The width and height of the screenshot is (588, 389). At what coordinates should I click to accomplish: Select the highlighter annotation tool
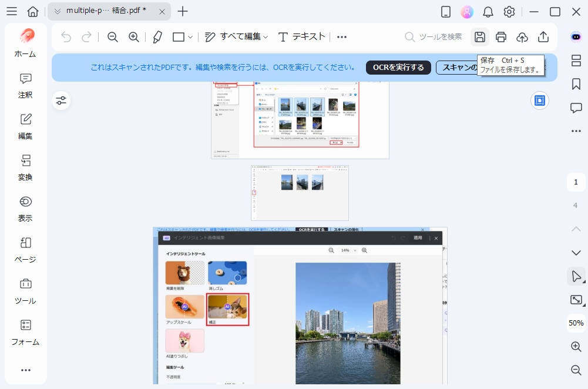158,36
